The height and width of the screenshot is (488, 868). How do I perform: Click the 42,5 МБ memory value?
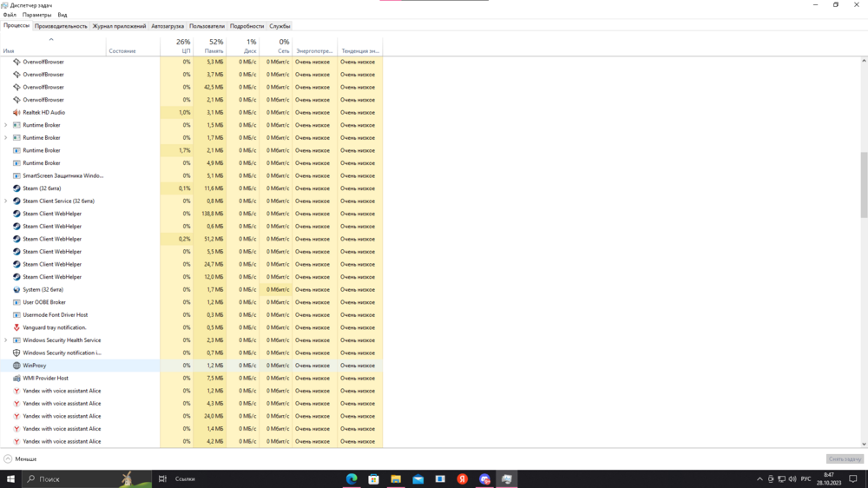(x=214, y=87)
